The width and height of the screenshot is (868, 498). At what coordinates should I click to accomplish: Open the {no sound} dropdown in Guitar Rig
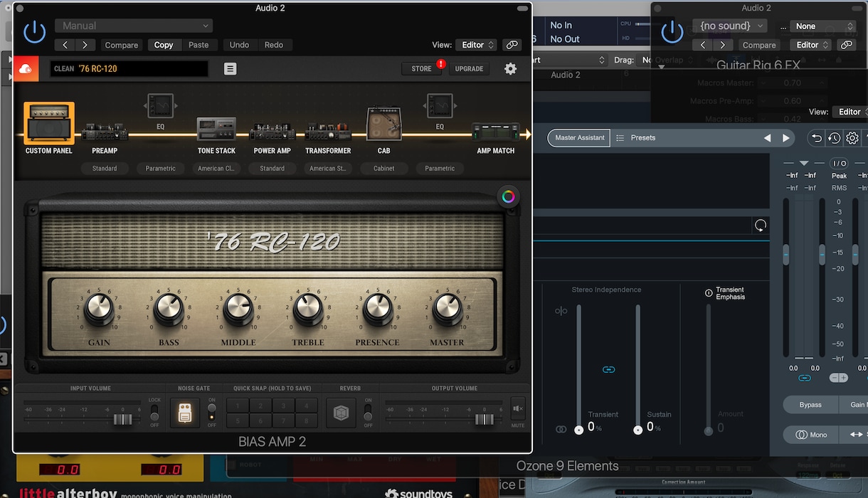pyautogui.click(x=729, y=26)
